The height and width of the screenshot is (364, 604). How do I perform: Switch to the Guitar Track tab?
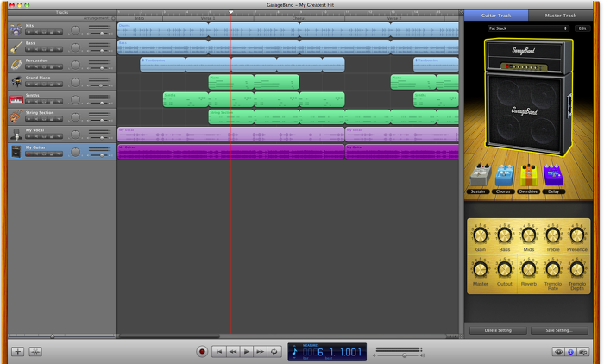click(x=496, y=16)
